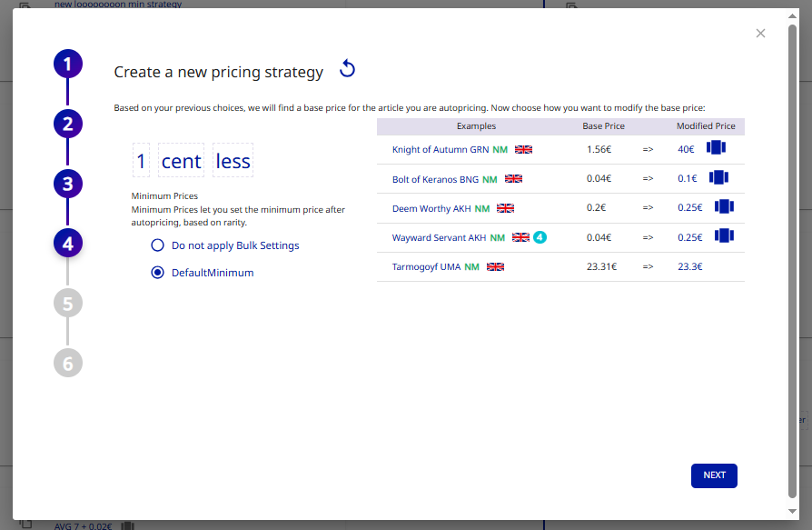812x530 pixels.
Task: Click NM condition tag on Tarmogoyf
Action: point(471,266)
